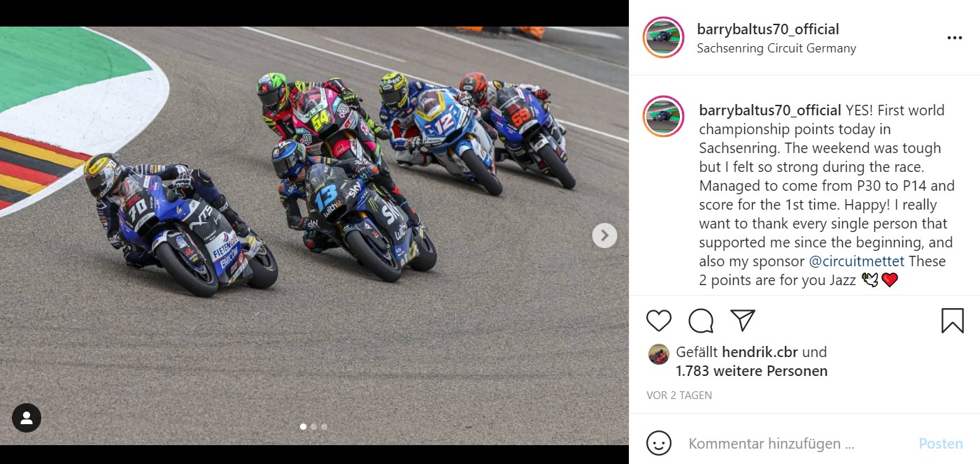Open hendrik.cbr profile from likes
The height and width of the screenshot is (464, 980).
tap(760, 352)
